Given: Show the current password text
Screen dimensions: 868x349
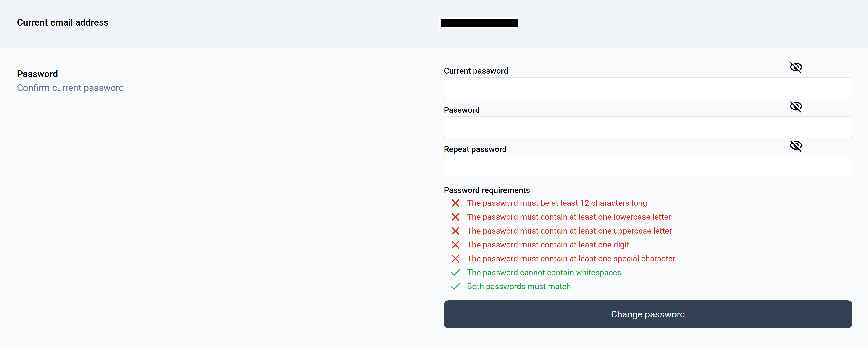Looking at the screenshot, I should (x=796, y=67).
